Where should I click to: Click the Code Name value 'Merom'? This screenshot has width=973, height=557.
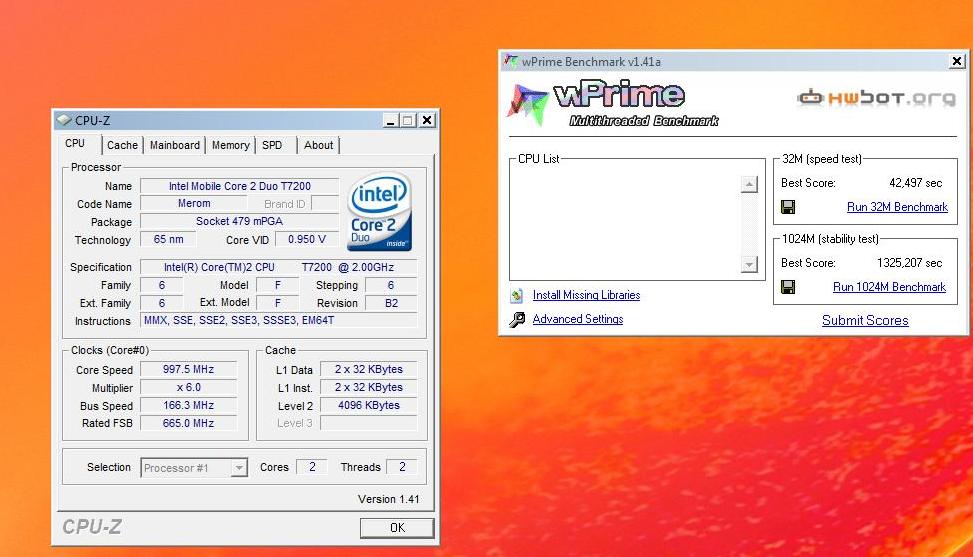[194, 203]
